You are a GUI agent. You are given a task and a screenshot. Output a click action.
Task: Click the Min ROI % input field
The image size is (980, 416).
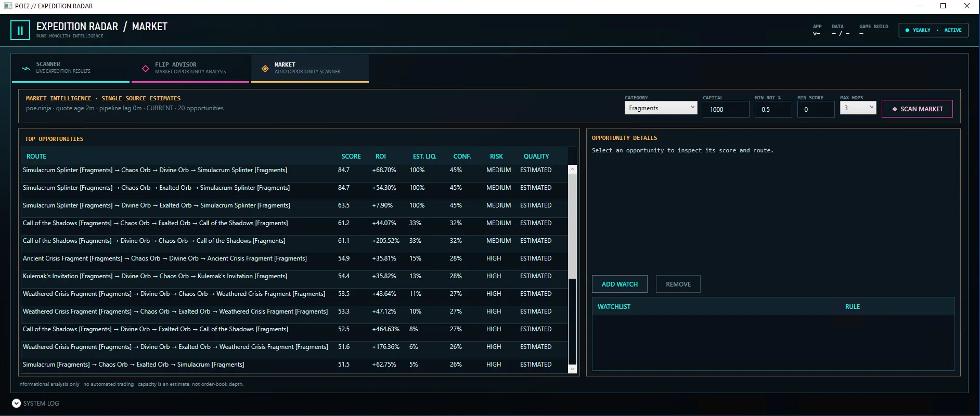pyautogui.click(x=773, y=109)
